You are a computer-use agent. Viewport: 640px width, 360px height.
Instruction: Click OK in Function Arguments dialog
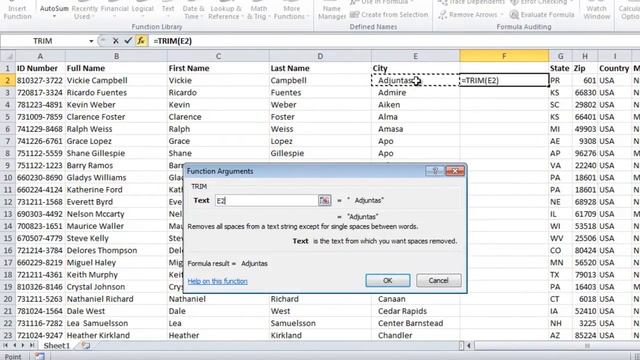click(387, 280)
